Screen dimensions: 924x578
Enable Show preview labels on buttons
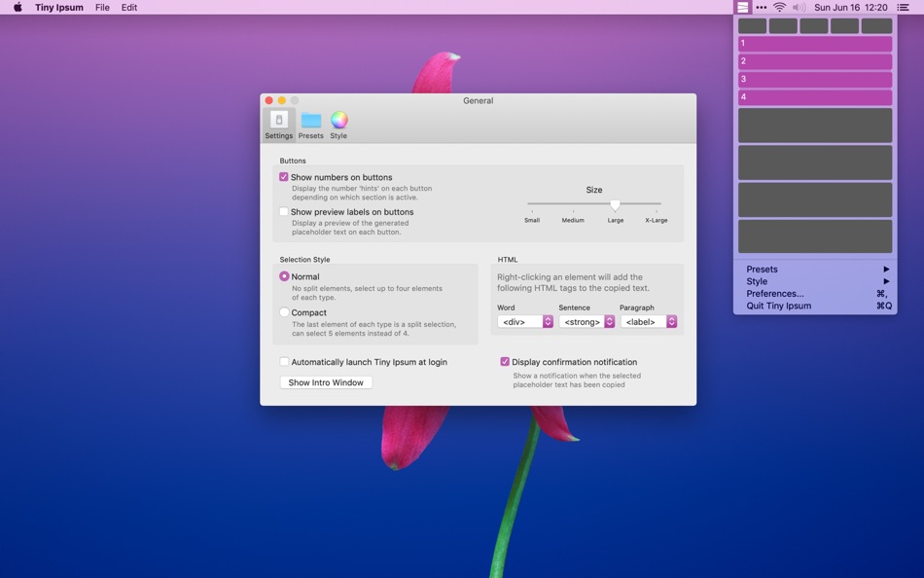point(284,211)
